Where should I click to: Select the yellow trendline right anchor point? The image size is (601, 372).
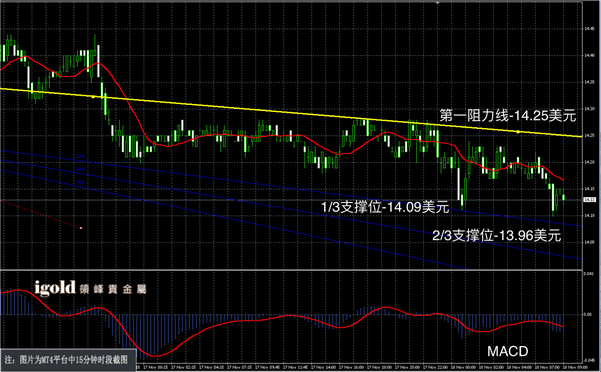[518, 132]
